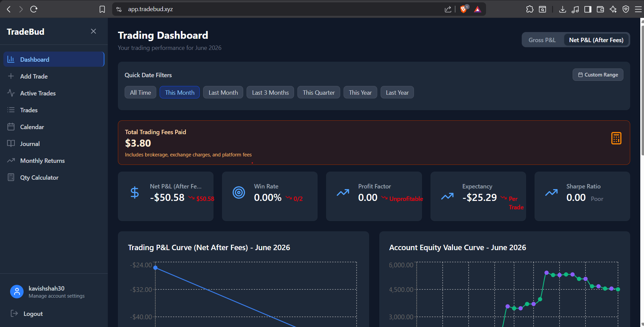Bookmark this page in the browser
644x327 pixels.
(x=102, y=9)
